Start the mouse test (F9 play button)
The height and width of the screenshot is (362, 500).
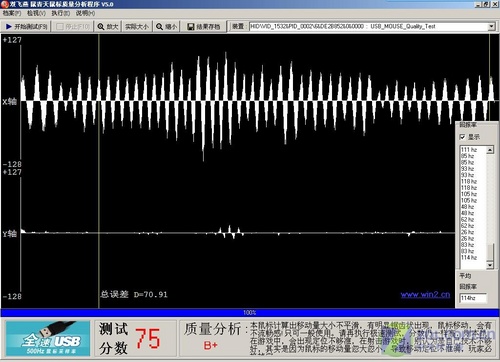pos(26,27)
